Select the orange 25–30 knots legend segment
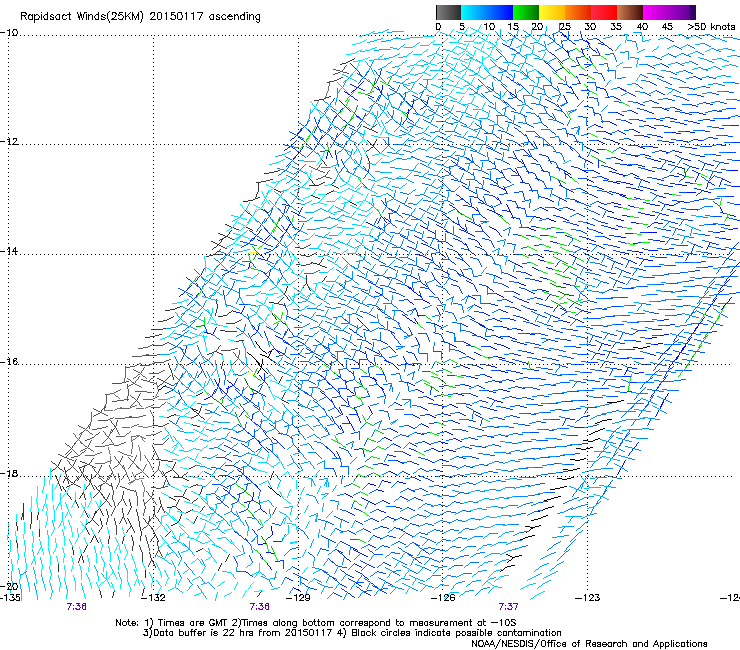This screenshot has height=650, width=740. pyautogui.click(x=578, y=12)
